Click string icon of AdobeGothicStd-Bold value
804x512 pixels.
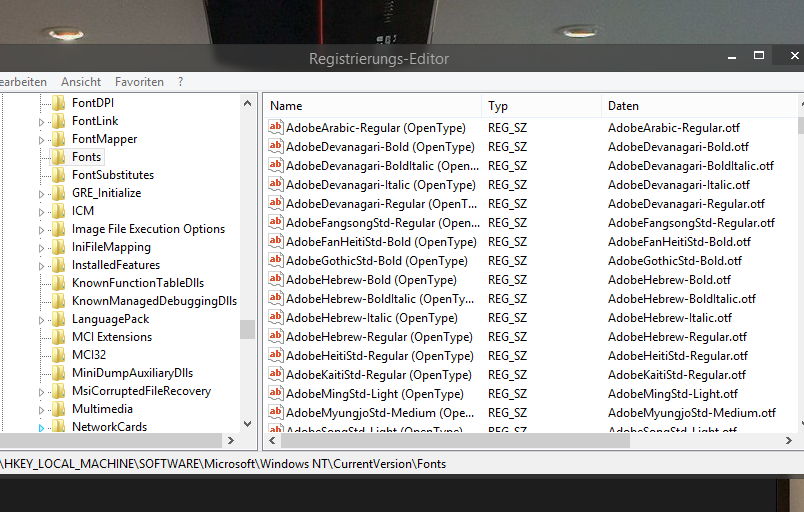(x=276, y=259)
